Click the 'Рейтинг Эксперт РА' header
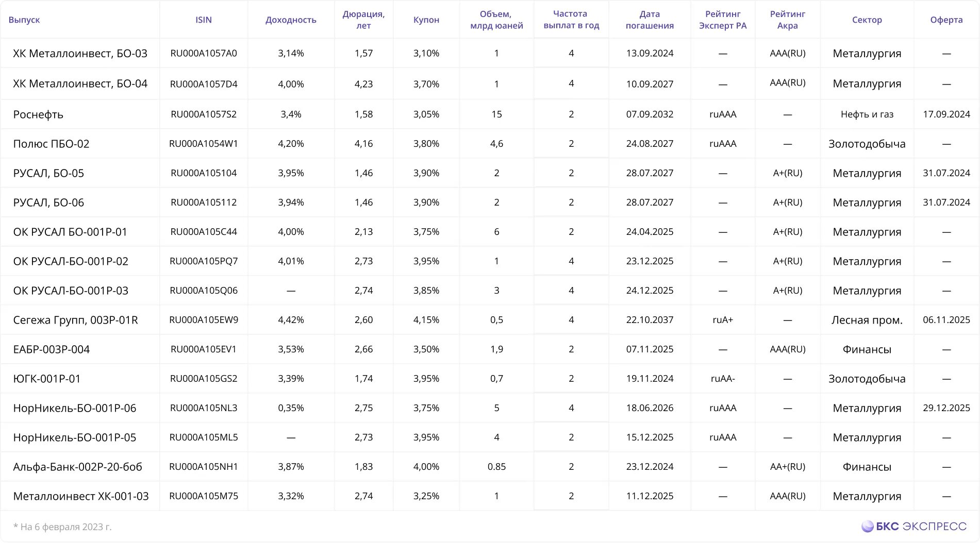Screen dimensions: 980x543 click(723, 20)
